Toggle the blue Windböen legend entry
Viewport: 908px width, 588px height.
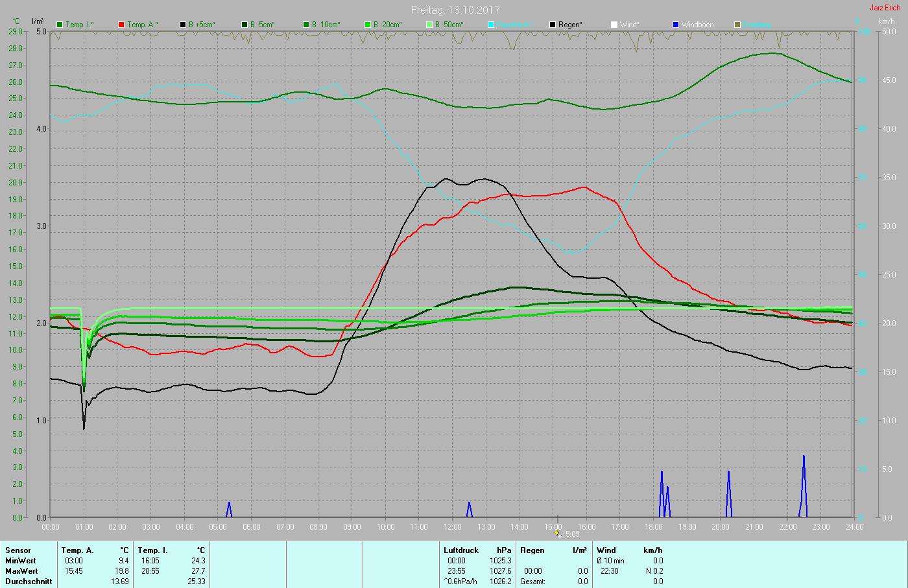(x=676, y=25)
